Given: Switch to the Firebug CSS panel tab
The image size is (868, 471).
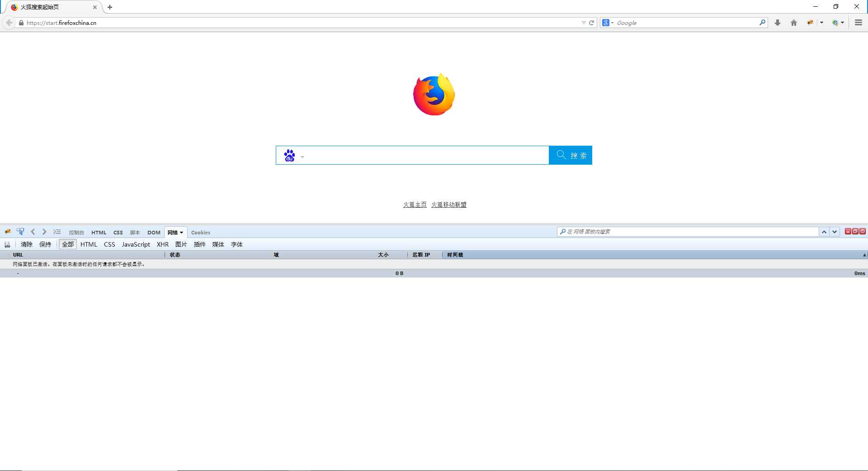Looking at the screenshot, I should pyautogui.click(x=118, y=233).
